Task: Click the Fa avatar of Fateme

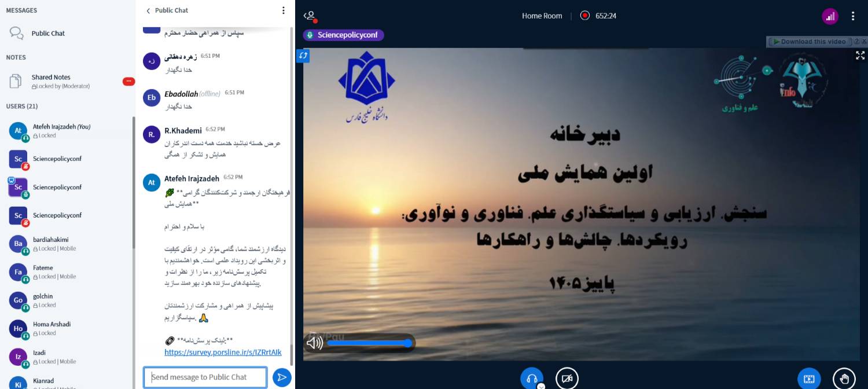Action: pos(18,272)
